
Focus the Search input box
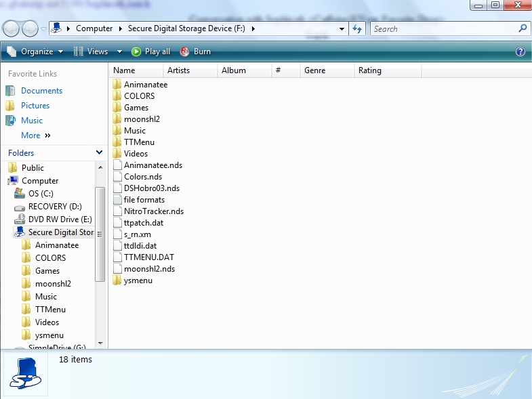(x=445, y=29)
